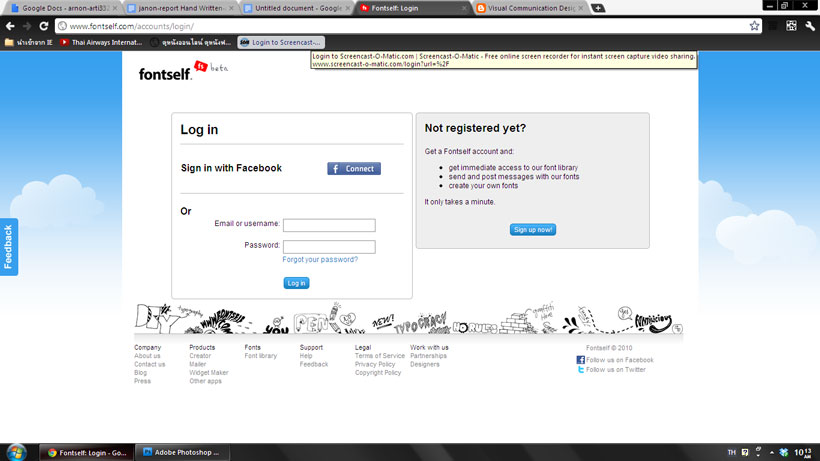820x461 pixels.
Task: Close the Google Docs arnon tab
Action: 115,8
